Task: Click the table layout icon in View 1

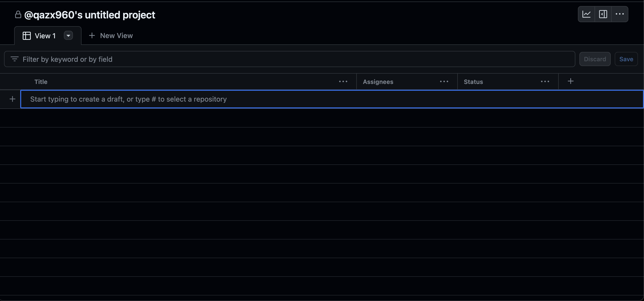Action: (27, 36)
